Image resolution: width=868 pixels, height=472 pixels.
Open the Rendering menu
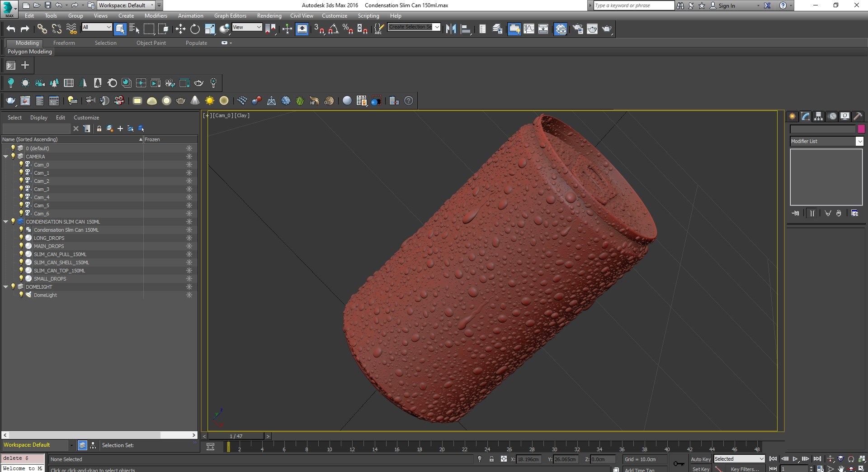[x=269, y=16]
